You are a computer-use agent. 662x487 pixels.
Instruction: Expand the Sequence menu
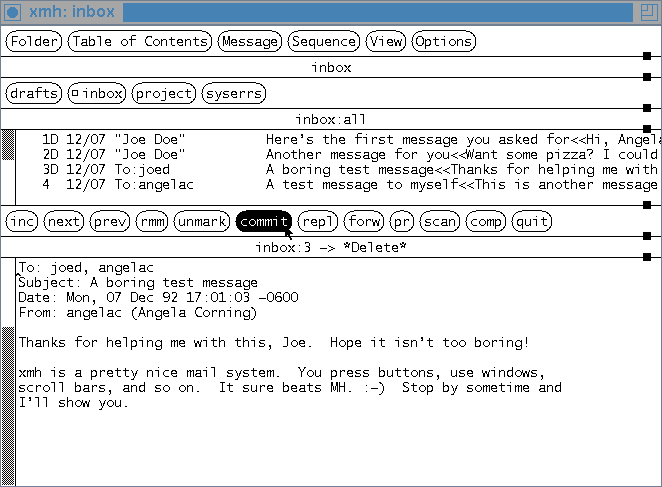point(324,41)
